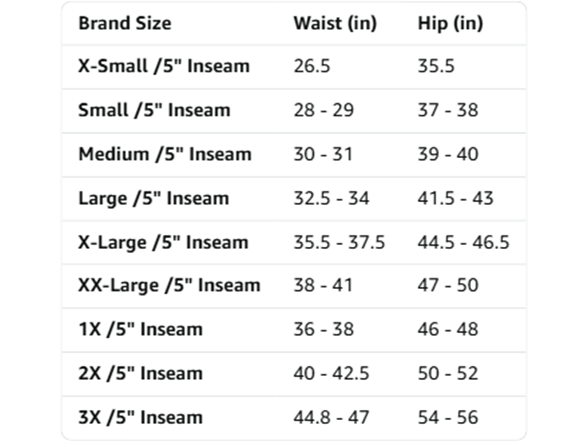Select the Medium /5" Inseam row label

click(x=165, y=154)
